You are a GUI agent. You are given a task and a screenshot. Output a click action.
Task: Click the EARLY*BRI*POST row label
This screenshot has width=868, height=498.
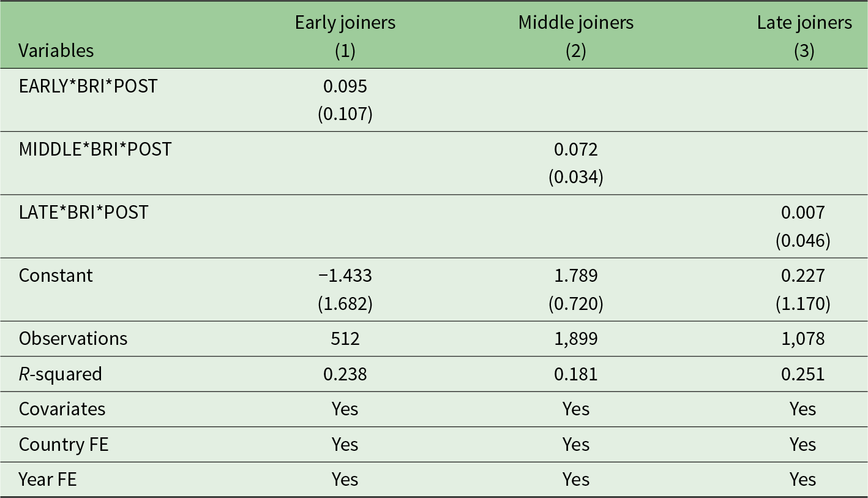[x=88, y=86]
